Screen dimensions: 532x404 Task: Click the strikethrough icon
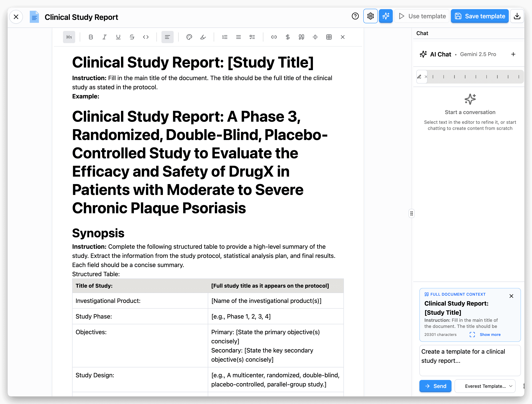pos(132,37)
